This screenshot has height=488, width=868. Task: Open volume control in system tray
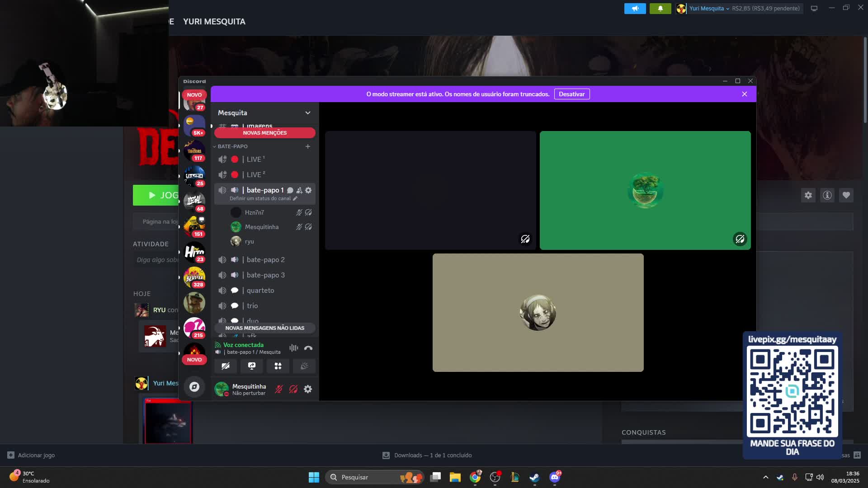[x=820, y=477]
